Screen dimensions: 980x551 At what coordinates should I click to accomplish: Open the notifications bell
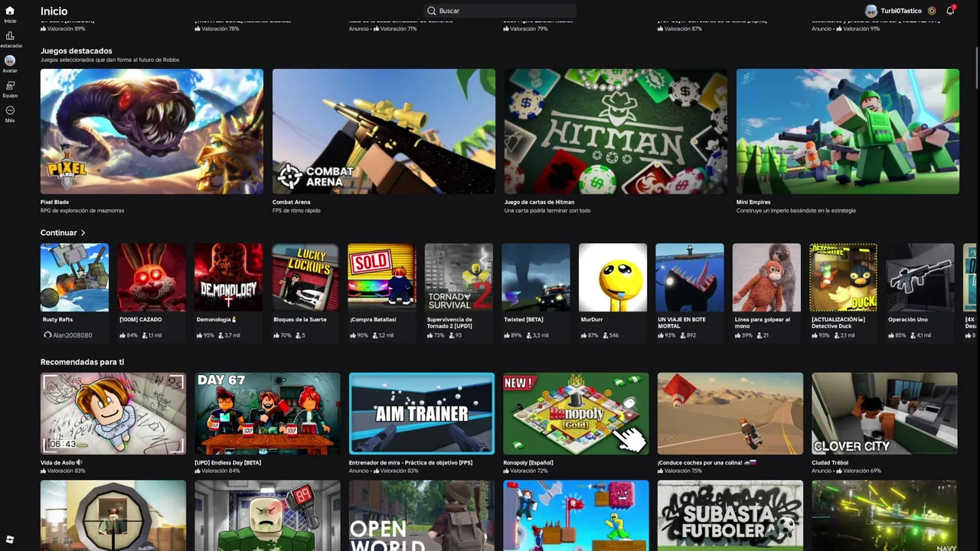[950, 11]
